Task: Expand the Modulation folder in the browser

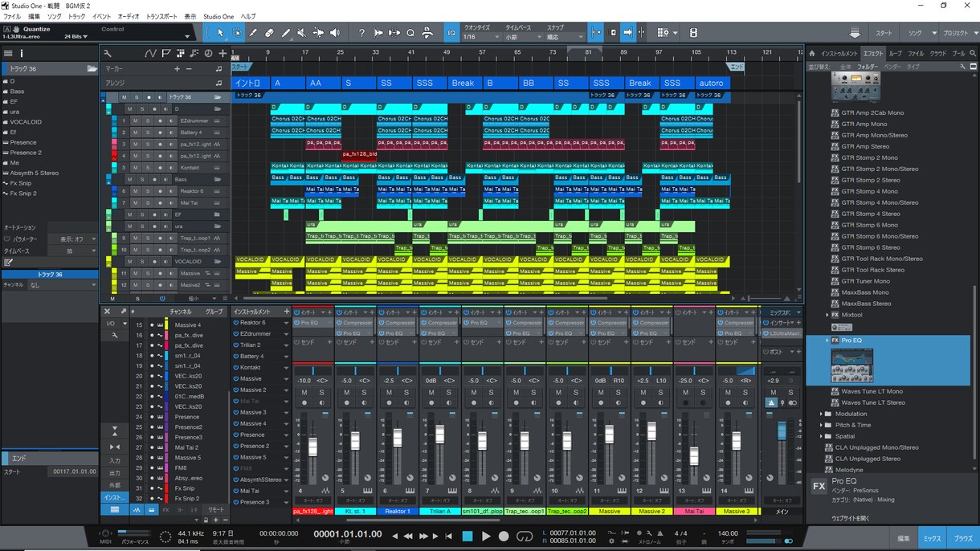Action: (821, 414)
